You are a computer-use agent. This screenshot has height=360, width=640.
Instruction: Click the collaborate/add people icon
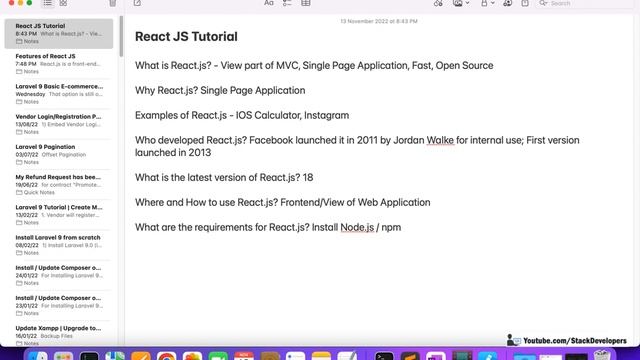click(x=507, y=3)
